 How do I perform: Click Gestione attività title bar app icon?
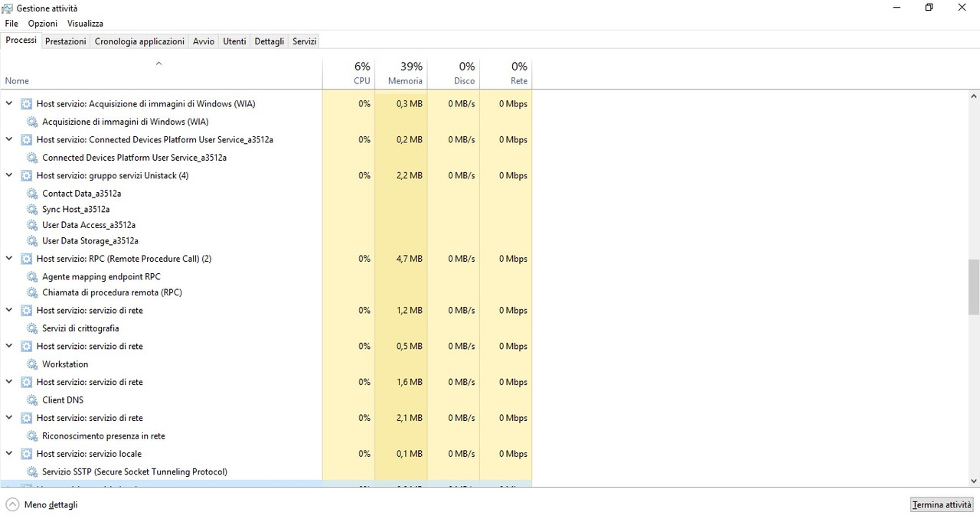coord(8,8)
